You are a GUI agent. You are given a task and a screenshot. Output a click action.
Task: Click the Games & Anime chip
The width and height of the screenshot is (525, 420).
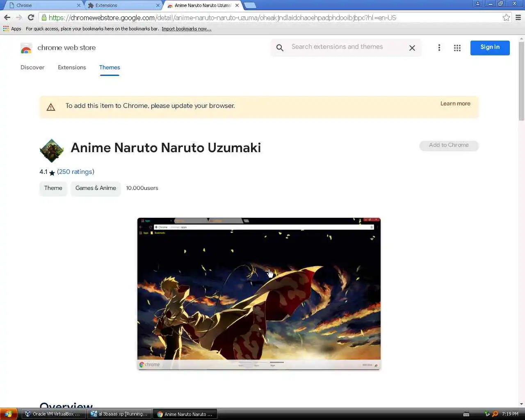pyautogui.click(x=96, y=188)
